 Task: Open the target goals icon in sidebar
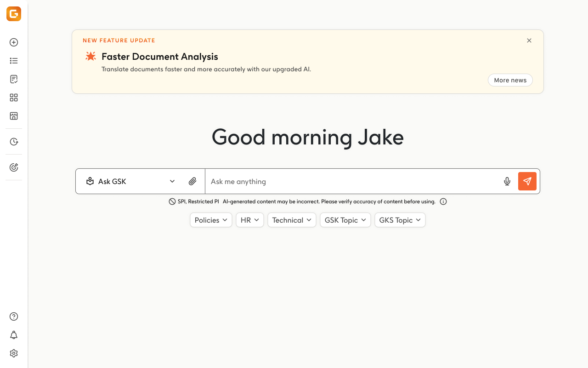[x=14, y=167]
